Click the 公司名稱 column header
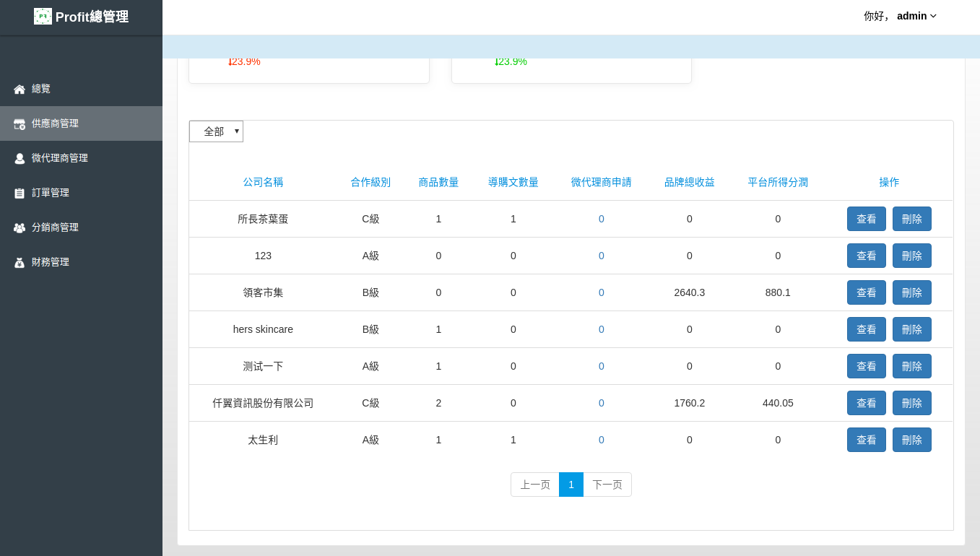The image size is (980, 556). pyautogui.click(x=263, y=182)
